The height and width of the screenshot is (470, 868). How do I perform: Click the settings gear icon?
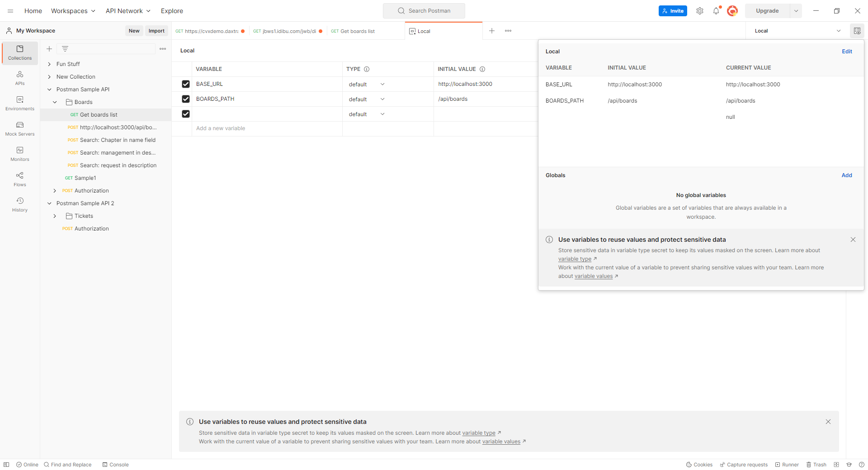point(700,11)
